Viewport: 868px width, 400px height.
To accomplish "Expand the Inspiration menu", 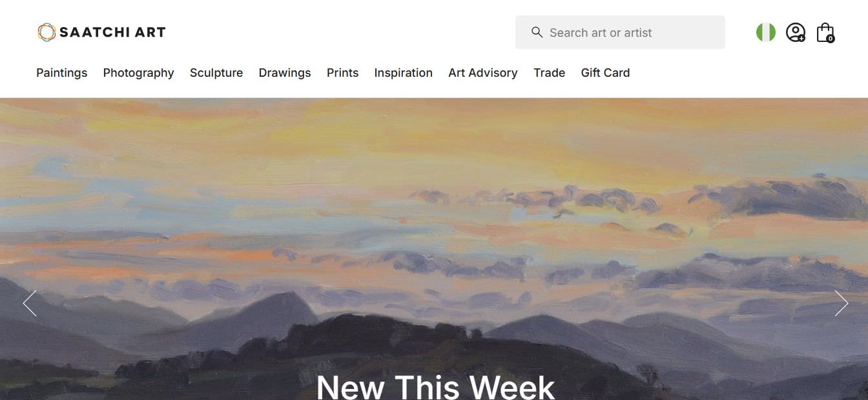I will pos(404,73).
